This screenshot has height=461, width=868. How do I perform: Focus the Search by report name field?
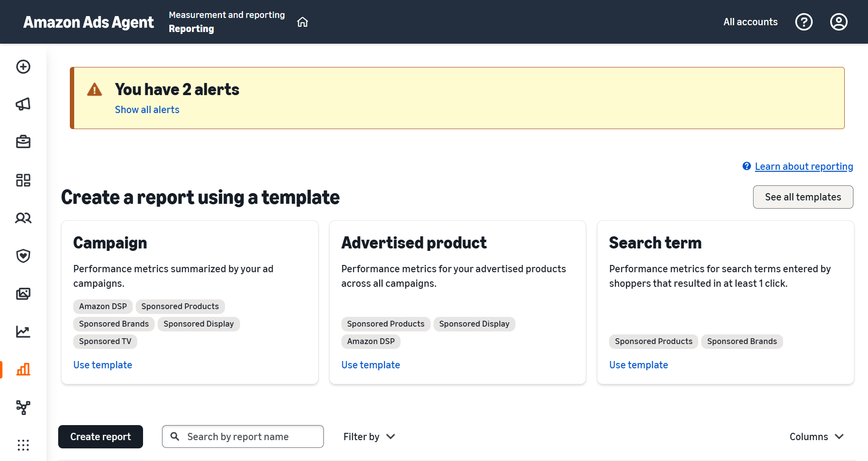click(243, 437)
